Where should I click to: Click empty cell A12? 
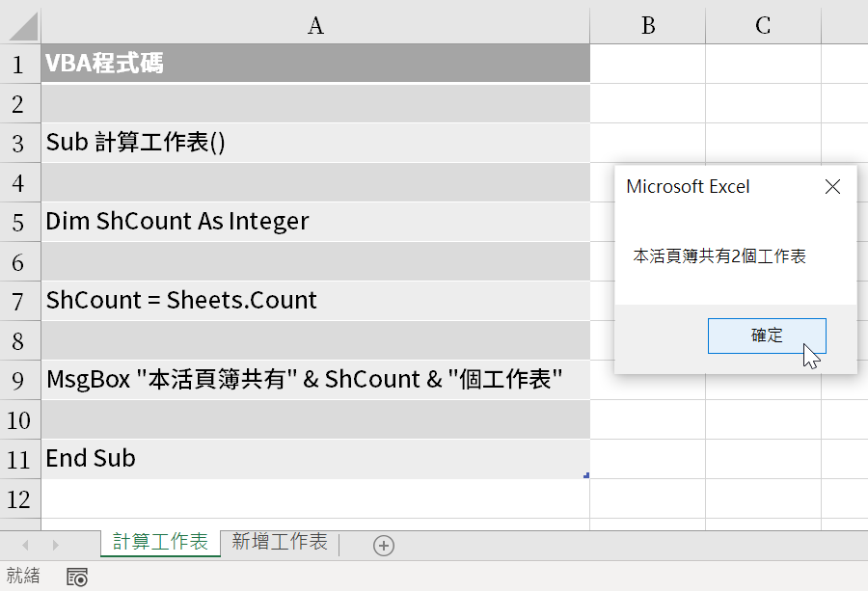click(315, 499)
